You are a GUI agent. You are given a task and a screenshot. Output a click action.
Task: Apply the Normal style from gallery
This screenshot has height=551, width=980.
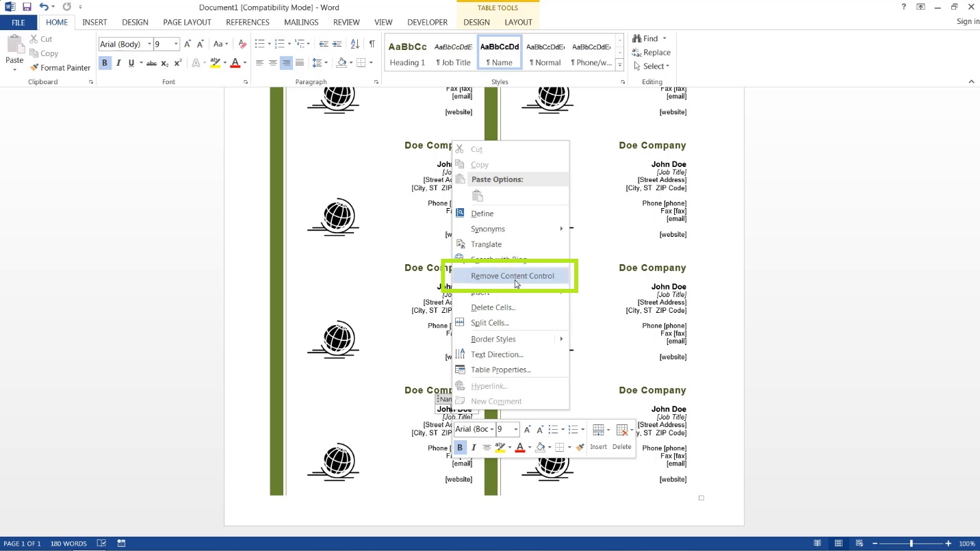coord(545,53)
